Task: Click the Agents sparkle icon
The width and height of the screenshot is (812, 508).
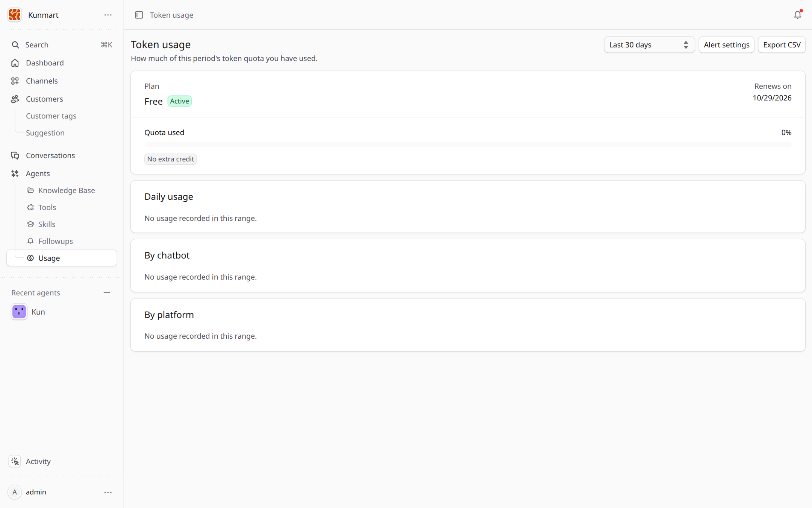Action: 15,173
